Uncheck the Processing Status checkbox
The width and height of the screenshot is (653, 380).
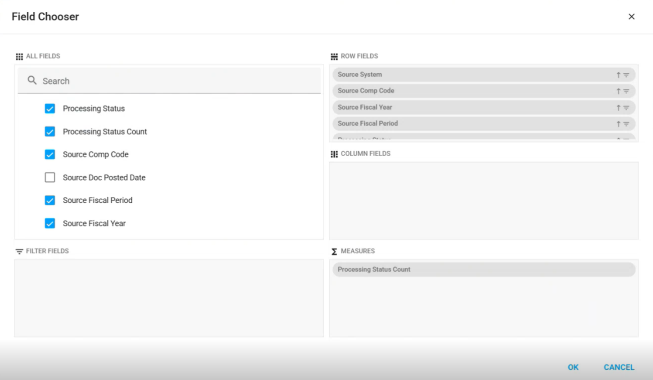click(50, 109)
